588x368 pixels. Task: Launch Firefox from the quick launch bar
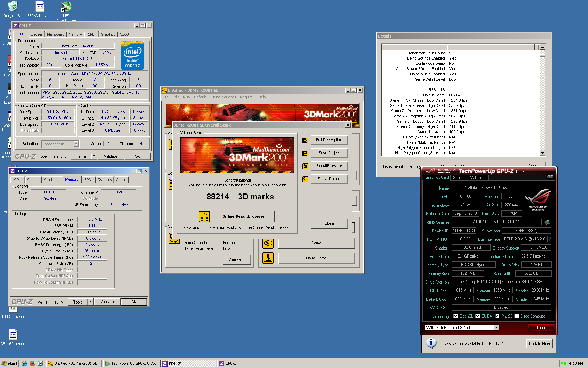coord(33,363)
